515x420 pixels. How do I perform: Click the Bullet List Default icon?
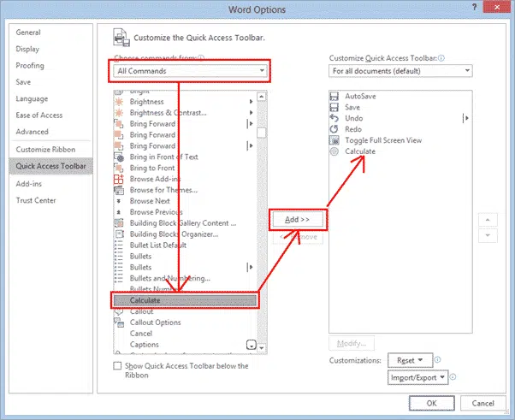tap(119, 245)
